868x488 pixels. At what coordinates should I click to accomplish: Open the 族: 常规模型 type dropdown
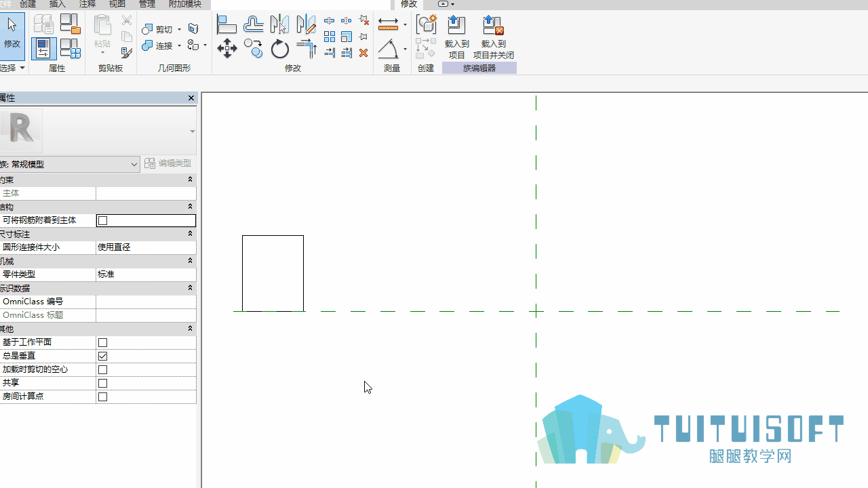click(68, 164)
